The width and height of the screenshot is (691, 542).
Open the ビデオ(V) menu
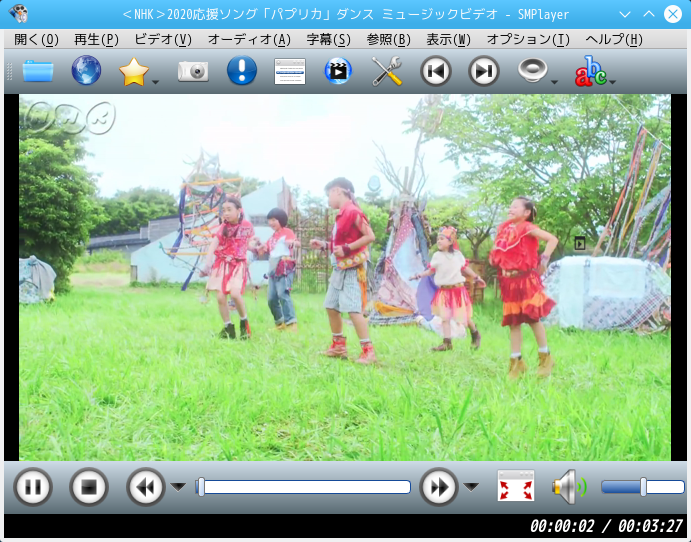163,40
